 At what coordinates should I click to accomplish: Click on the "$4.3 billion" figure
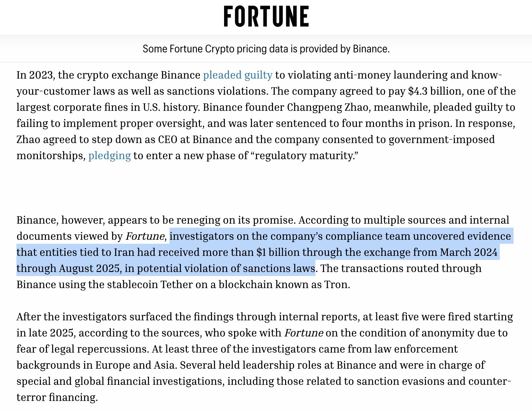pos(436,91)
